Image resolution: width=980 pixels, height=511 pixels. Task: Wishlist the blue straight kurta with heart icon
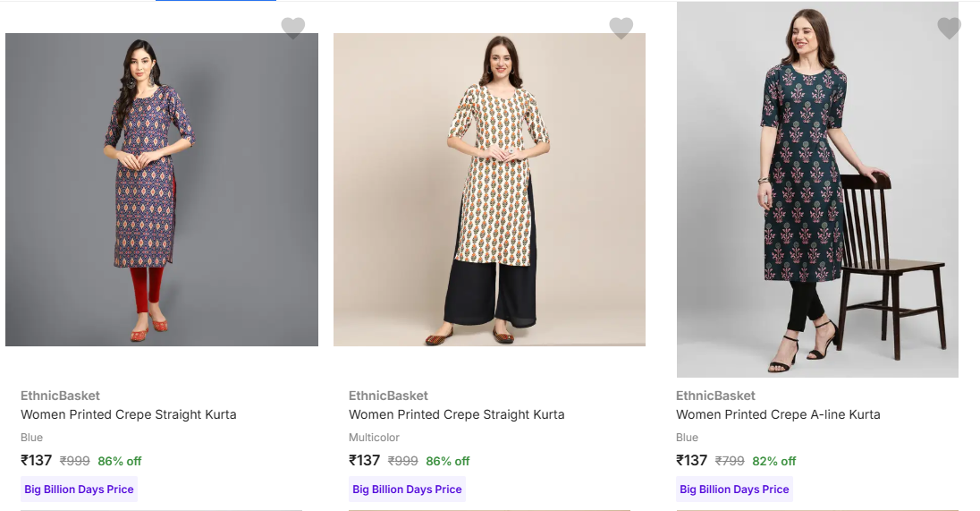coord(292,28)
